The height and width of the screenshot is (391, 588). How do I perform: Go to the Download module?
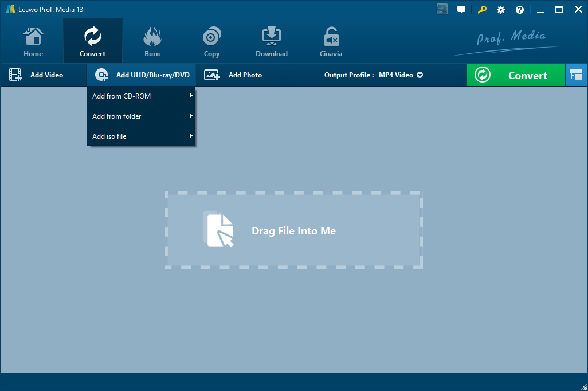272,42
